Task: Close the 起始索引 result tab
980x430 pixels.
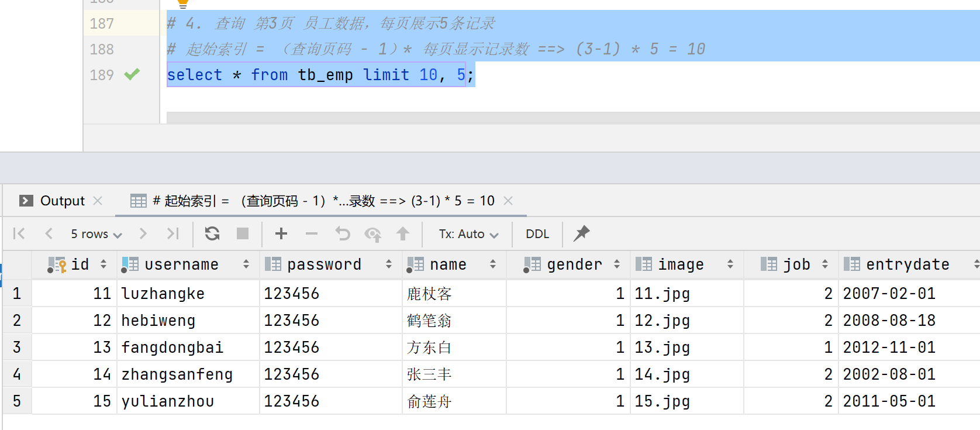Action: click(x=508, y=201)
